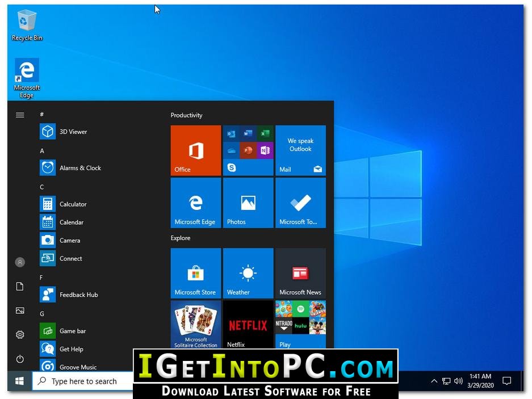Click the Power button in Start menu
Viewport: 532px width, 399px height.
pos(20,359)
